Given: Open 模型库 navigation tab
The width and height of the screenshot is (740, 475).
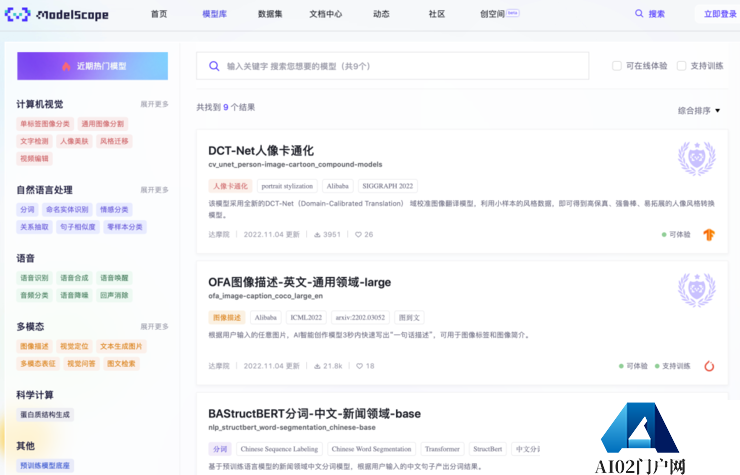Looking at the screenshot, I should [215, 14].
